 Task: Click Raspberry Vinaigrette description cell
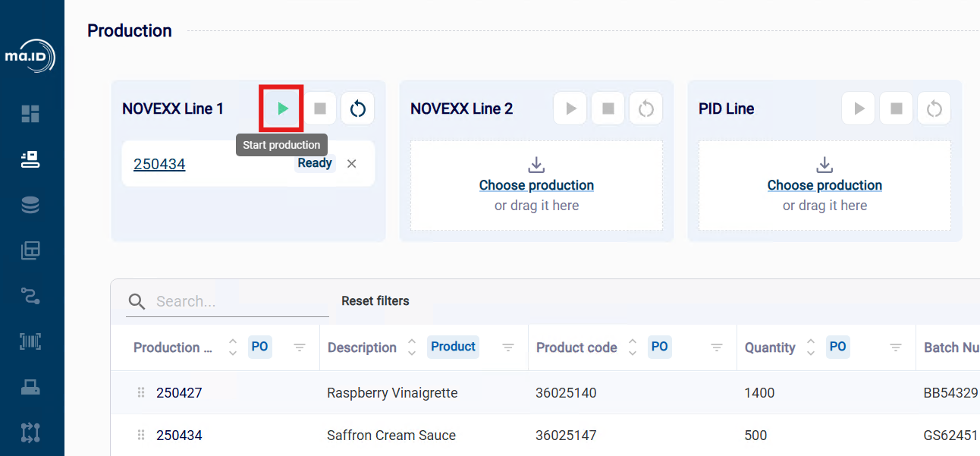(392, 393)
